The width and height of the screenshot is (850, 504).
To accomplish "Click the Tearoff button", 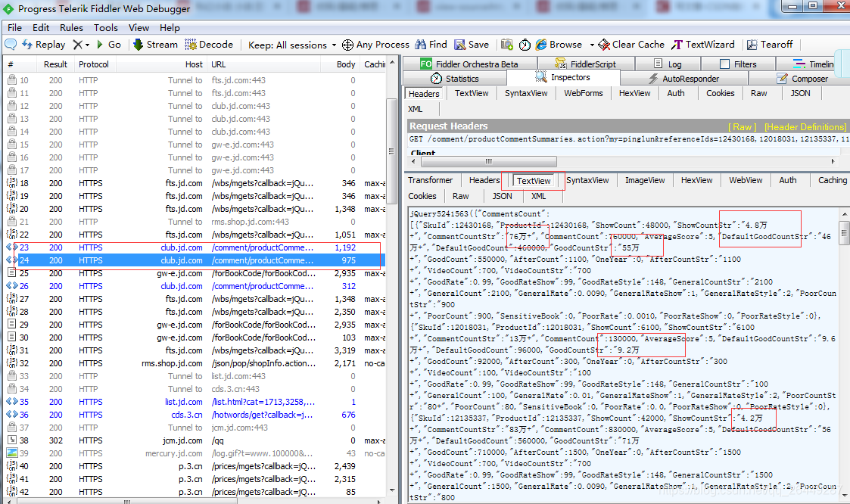I will [x=770, y=45].
